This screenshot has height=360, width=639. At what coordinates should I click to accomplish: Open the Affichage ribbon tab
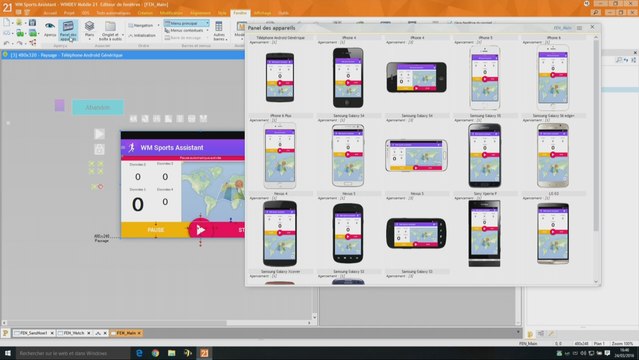[x=262, y=13]
